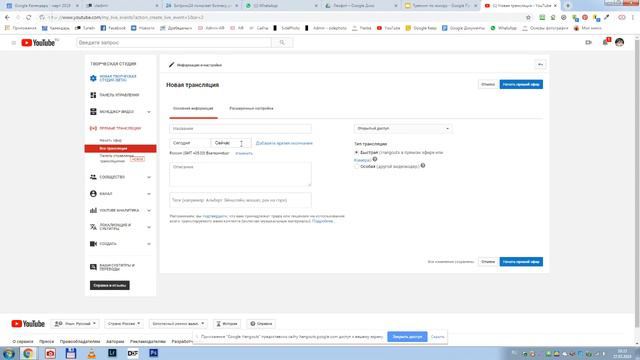
Task: Click the bottom Cancel (Отмена) button
Action: click(488, 262)
